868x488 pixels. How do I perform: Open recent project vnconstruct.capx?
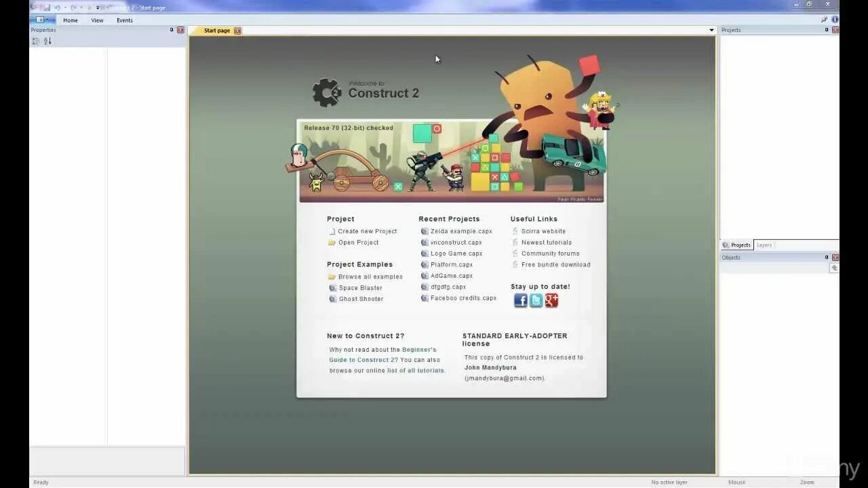(456, 243)
